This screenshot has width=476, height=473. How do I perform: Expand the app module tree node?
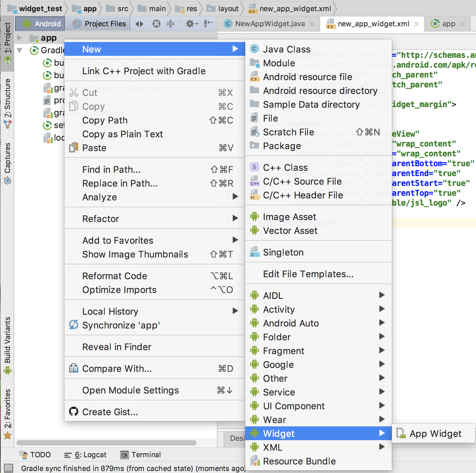tap(20, 38)
